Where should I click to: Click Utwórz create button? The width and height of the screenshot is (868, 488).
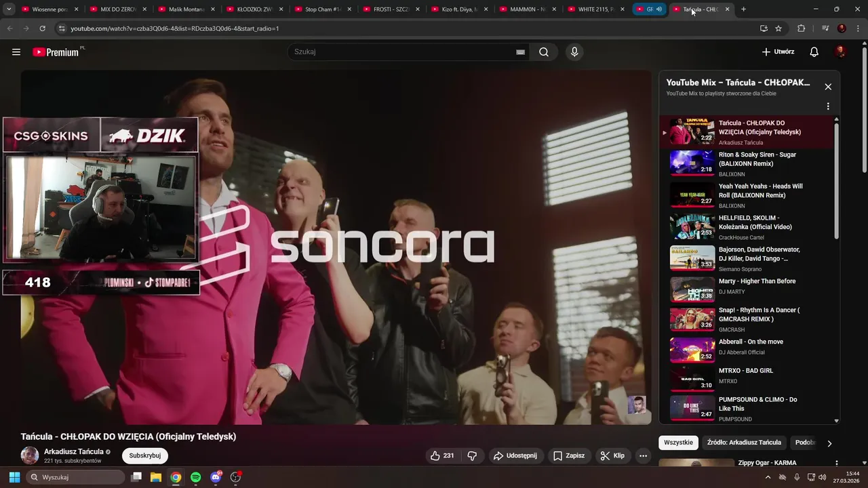(x=778, y=52)
